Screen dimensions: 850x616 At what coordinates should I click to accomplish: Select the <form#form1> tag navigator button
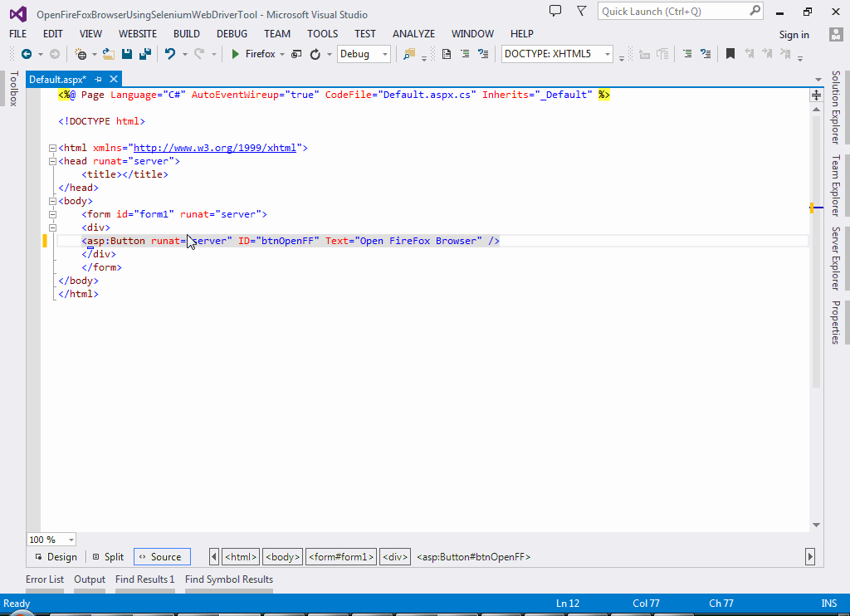(341, 557)
